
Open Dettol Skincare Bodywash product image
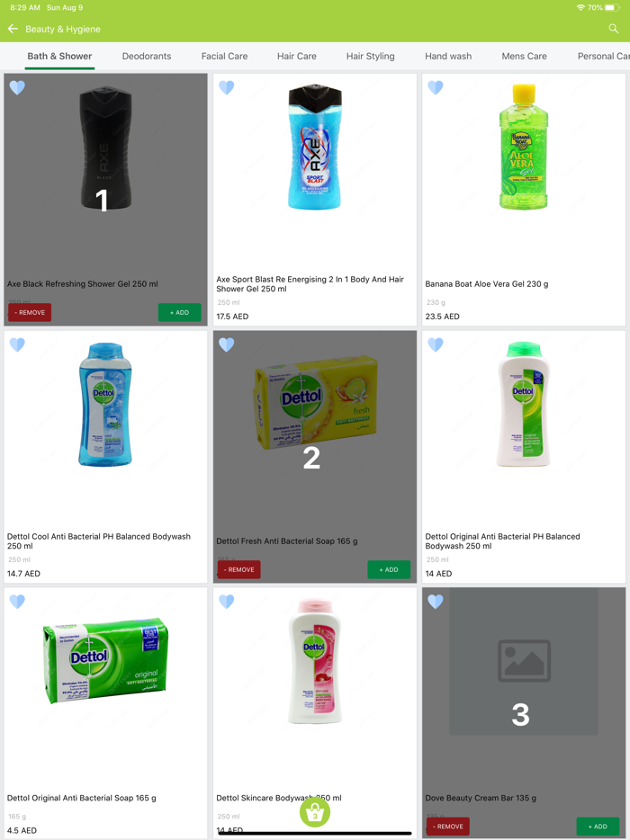point(315,662)
